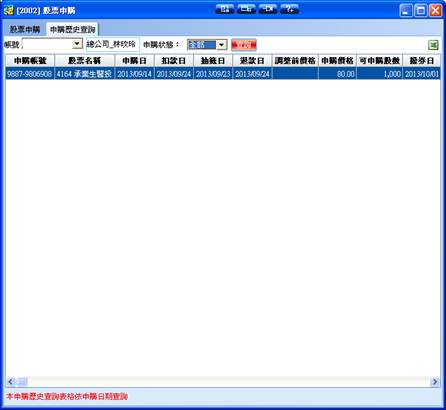The image size is (446, 410).
Task: Click the first title bar toolbar icon
Action: [225, 9]
